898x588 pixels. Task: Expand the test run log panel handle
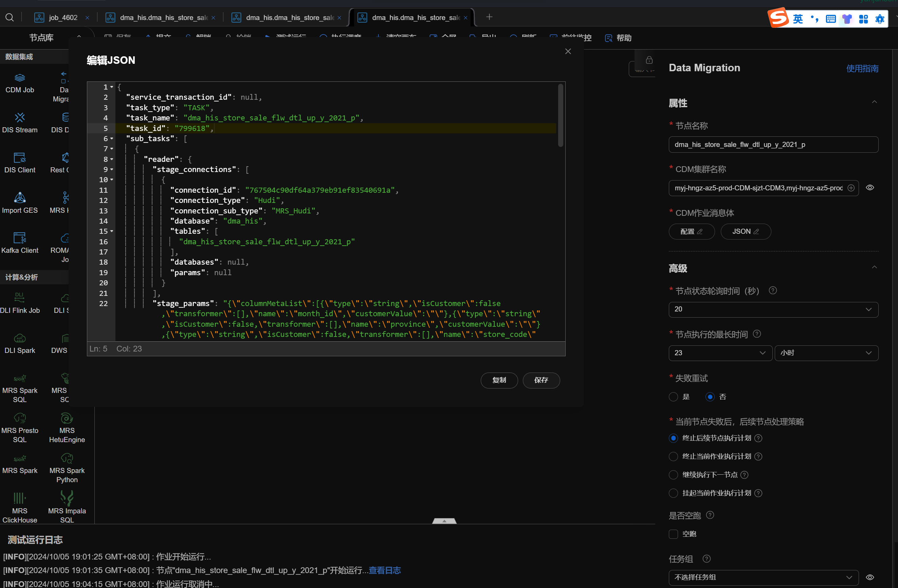click(x=444, y=521)
